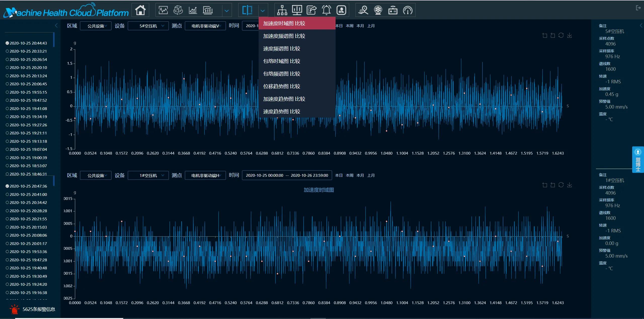This screenshot has height=319, width=644.
Task: Open the 电机非驱动端H measuring point dropdown
Action: click(x=205, y=175)
